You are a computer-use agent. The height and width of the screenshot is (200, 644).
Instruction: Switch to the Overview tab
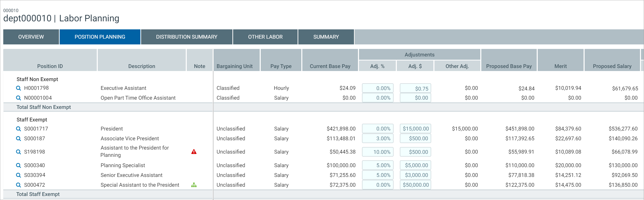(31, 37)
